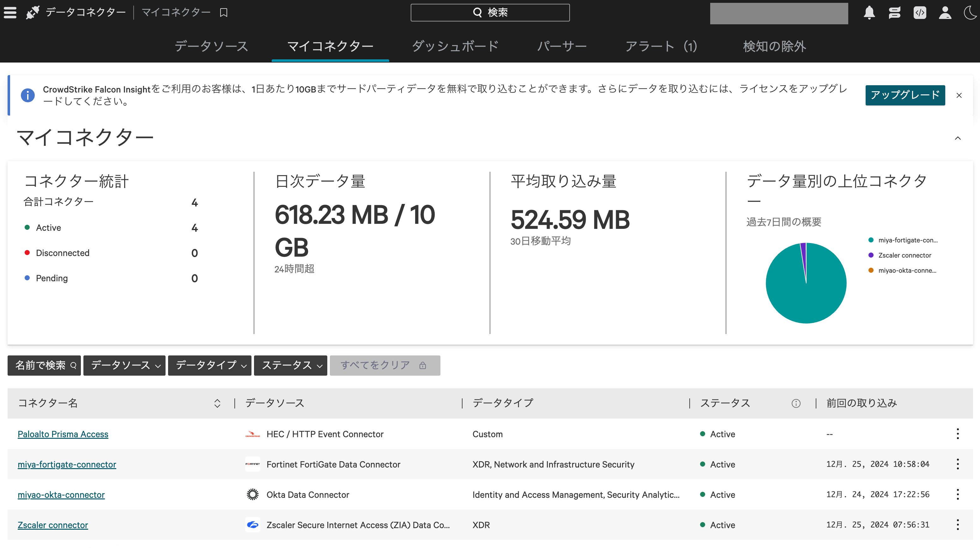Collapse the マイコネクター summary section
Viewport: 980px width, 548px height.
tap(958, 138)
